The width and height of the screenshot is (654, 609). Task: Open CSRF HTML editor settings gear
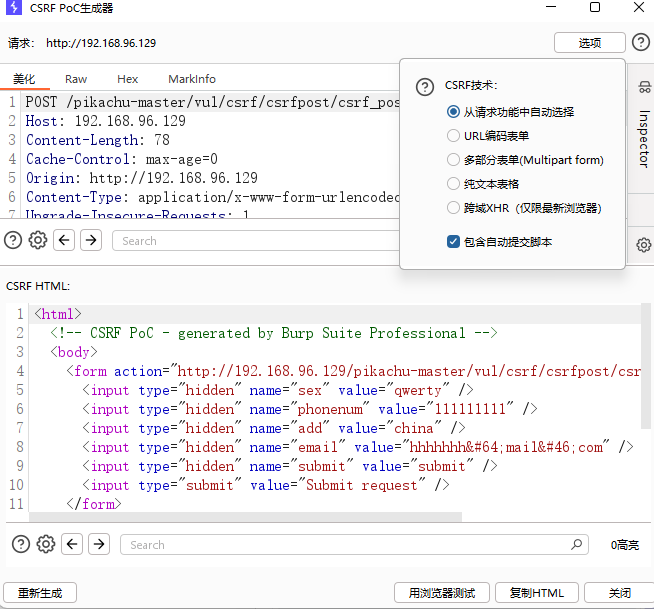coord(46,544)
